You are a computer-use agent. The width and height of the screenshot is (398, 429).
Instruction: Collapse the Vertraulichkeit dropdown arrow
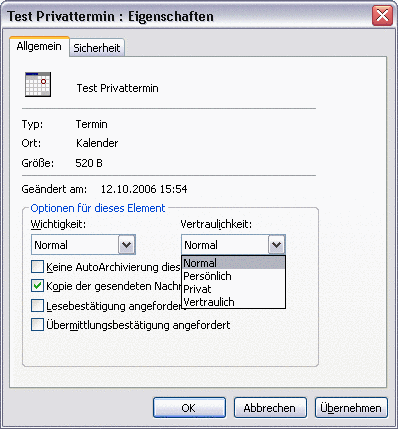[x=276, y=245]
